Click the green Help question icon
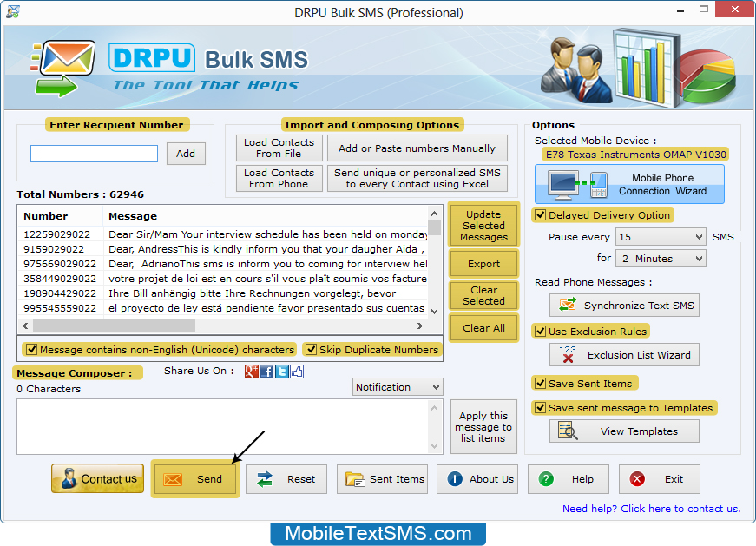 pyautogui.click(x=546, y=479)
